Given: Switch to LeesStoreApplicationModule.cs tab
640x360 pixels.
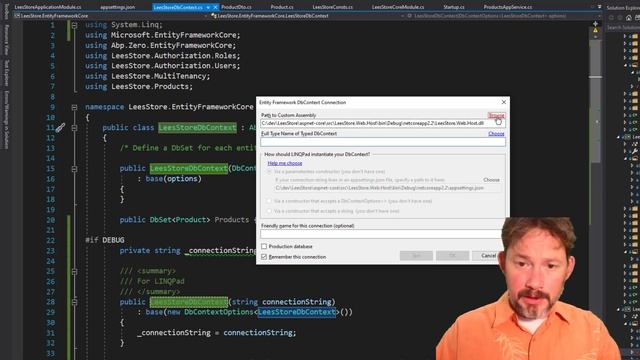Looking at the screenshot, I should 48,7.
